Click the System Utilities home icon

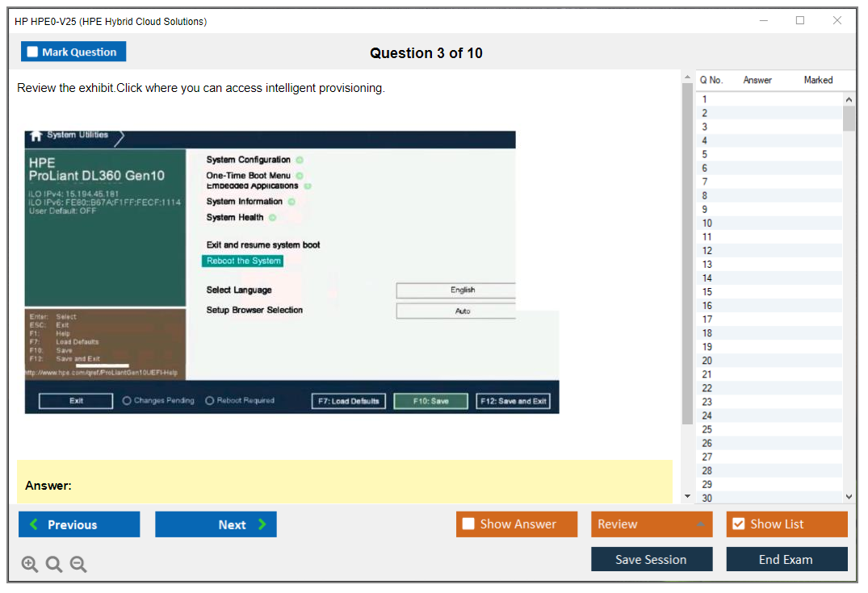click(x=36, y=136)
